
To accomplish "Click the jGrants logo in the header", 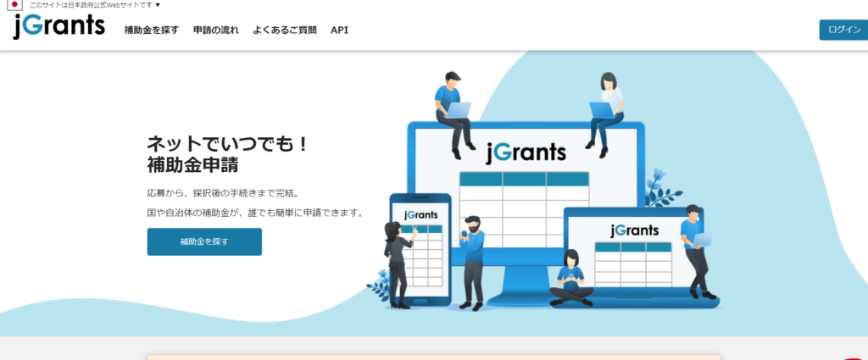I will 58,27.
